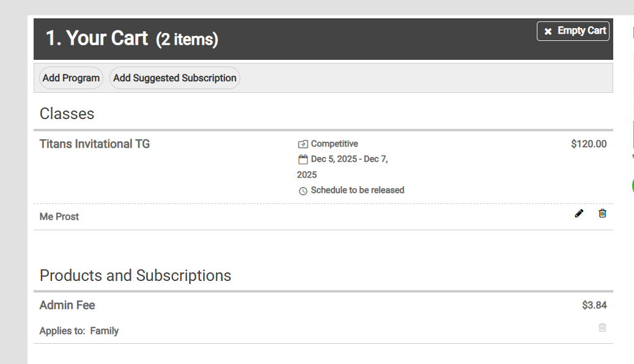Click the "Applies to: Family" label

click(x=79, y=331)
